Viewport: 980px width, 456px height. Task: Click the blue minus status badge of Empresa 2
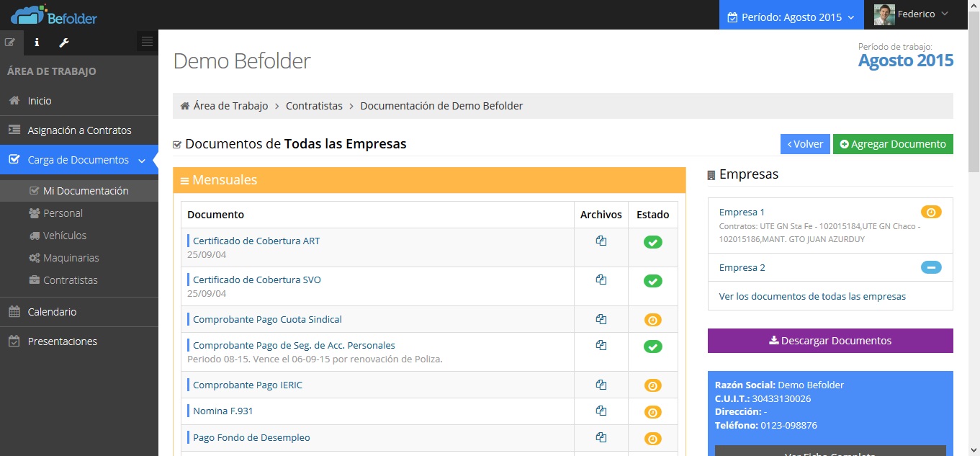pyautogui.click(x=930, y=268)
